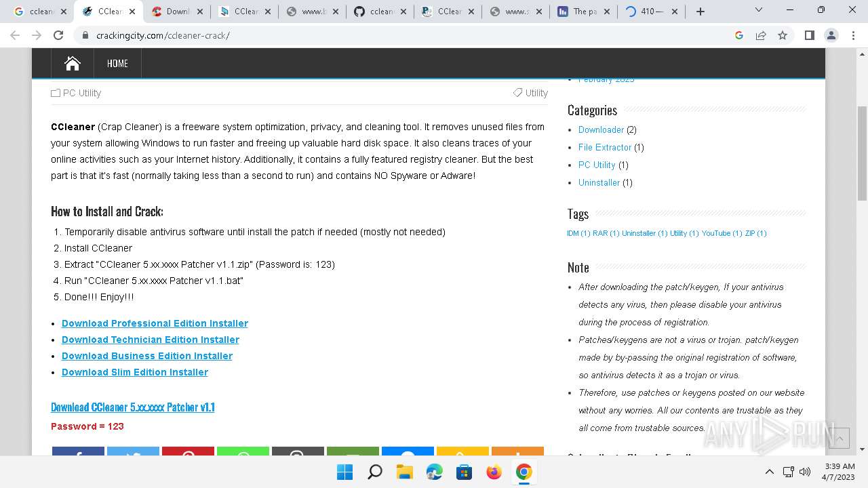Viewport: 868px width, 488px height.
Task: Open Microsoft Edge from taskbar
Action: [434, 472]
